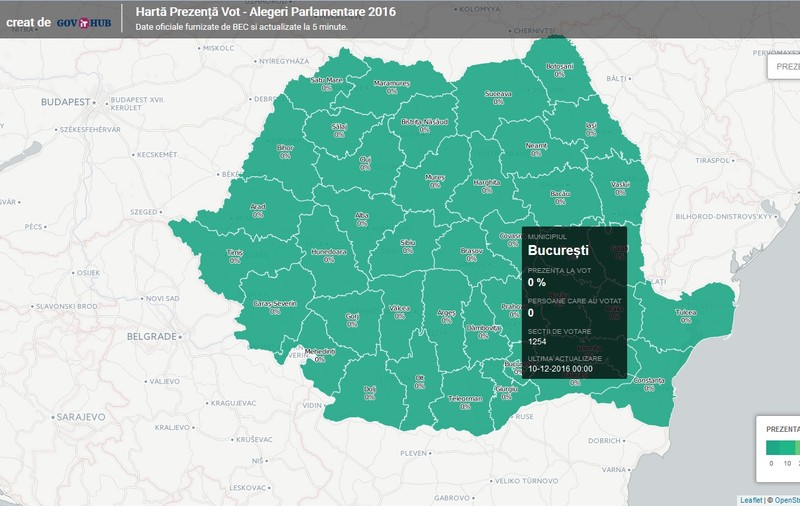Click the Vâlcea county region
The image size is (800, 506).
point(399,312)
